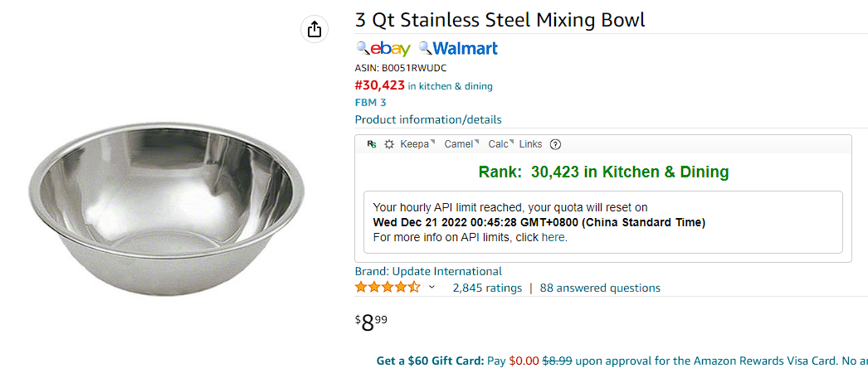Click the 'in kitchen & dining' category link
Viewport: 868px width, 373px height.
[x=450, y=86]
